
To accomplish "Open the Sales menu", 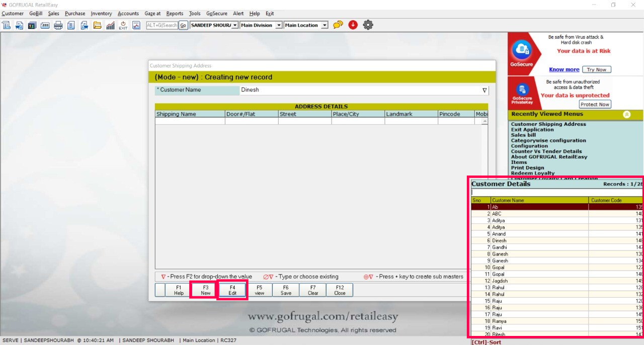I will point(53,14).
